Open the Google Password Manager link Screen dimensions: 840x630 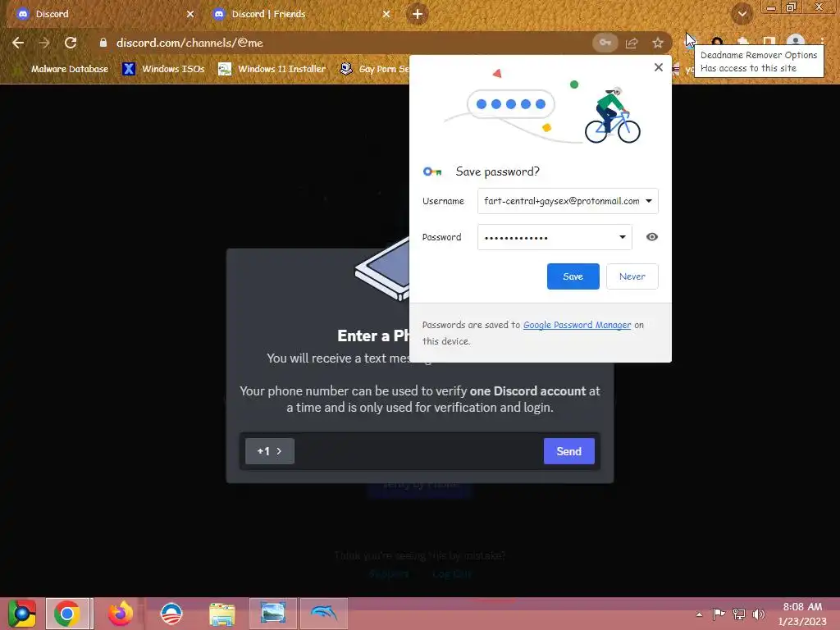click(577, 325)
